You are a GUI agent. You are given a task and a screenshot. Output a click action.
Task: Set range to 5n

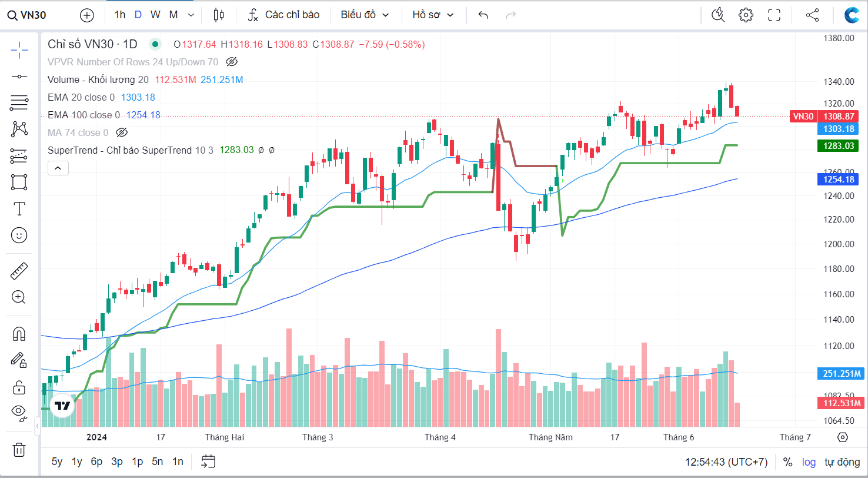(157, 462)
